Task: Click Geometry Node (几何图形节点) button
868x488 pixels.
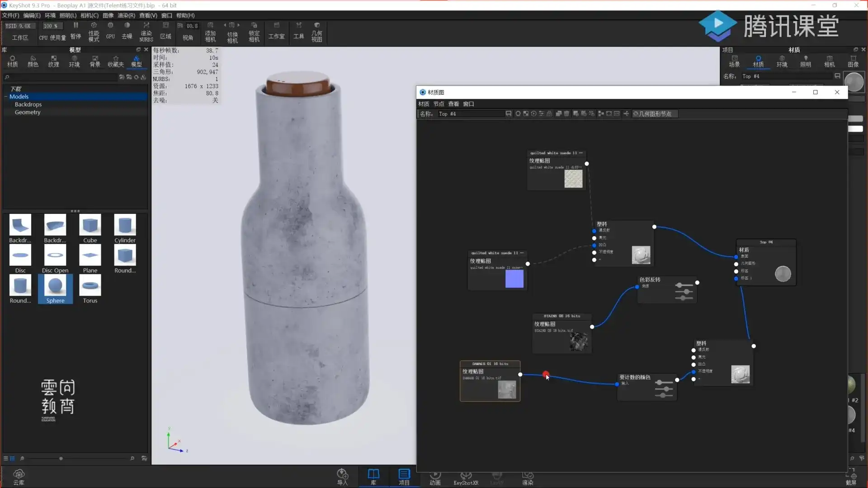Action: click(655, 114)
